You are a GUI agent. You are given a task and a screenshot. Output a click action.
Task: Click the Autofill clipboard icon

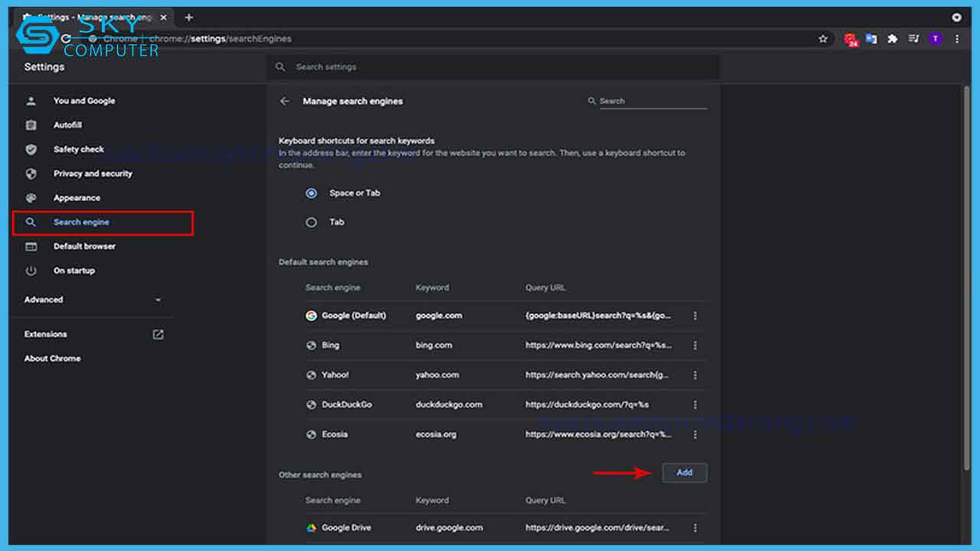(x=31, y=125)
